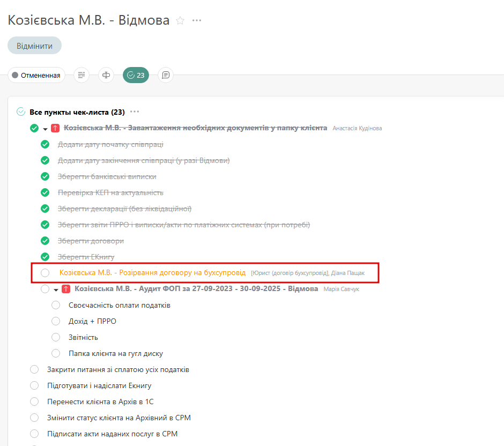Check Підготувати і надіслати Екнигу
504x446 pixels.
coord(34,385)
